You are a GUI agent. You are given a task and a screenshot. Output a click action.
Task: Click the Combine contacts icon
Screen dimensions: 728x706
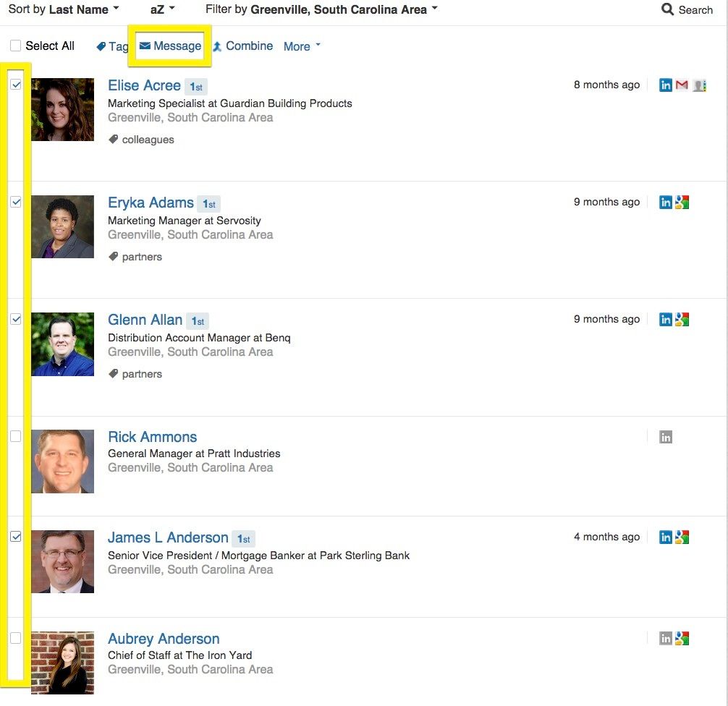tap(217, 46)
